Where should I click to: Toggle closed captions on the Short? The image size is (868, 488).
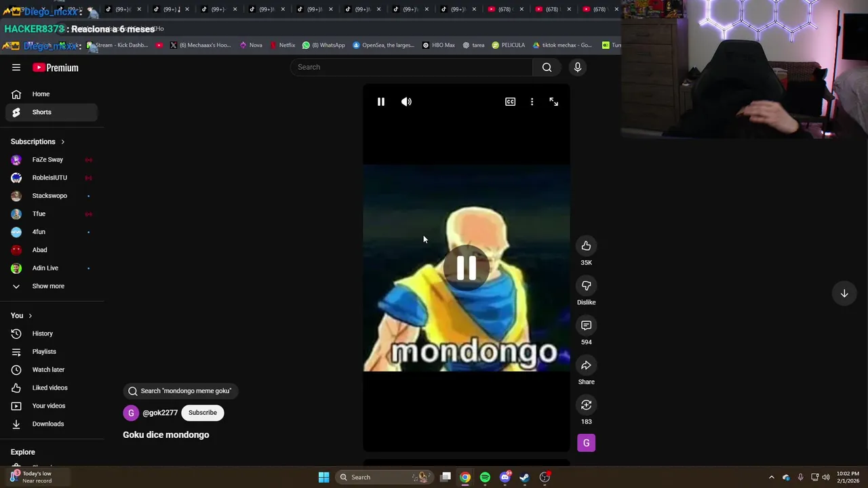coord(510,102)
